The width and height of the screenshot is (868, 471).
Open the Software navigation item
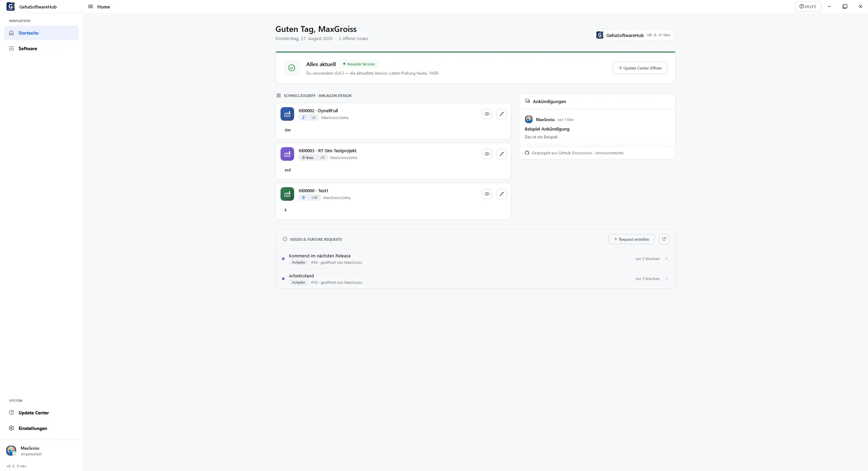tap(41, 48)
